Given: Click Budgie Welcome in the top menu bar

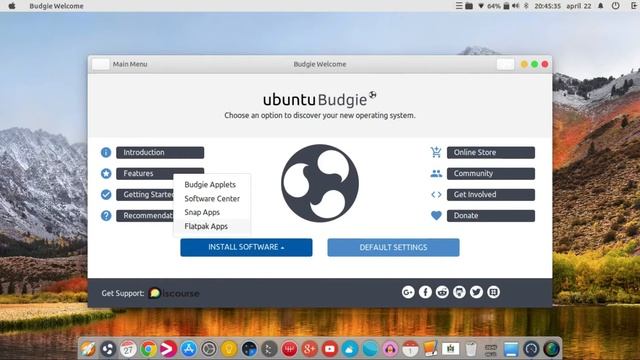Looking at the screenshot, I should pyautogui.click(x=56, y=6).
